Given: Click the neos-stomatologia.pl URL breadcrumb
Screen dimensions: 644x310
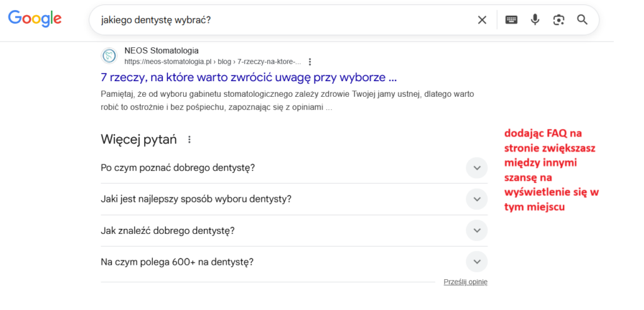Looking at the screenshot, I should [x=212, y=62].
